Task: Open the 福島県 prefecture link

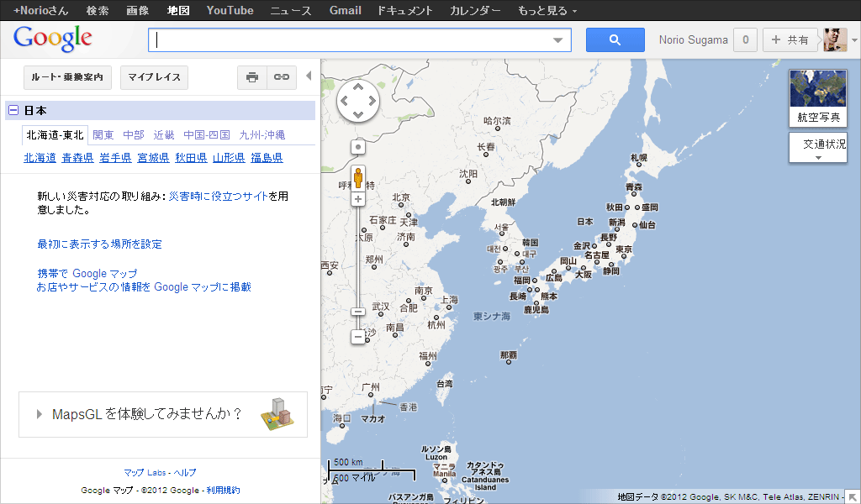Action: pos(267,158)
